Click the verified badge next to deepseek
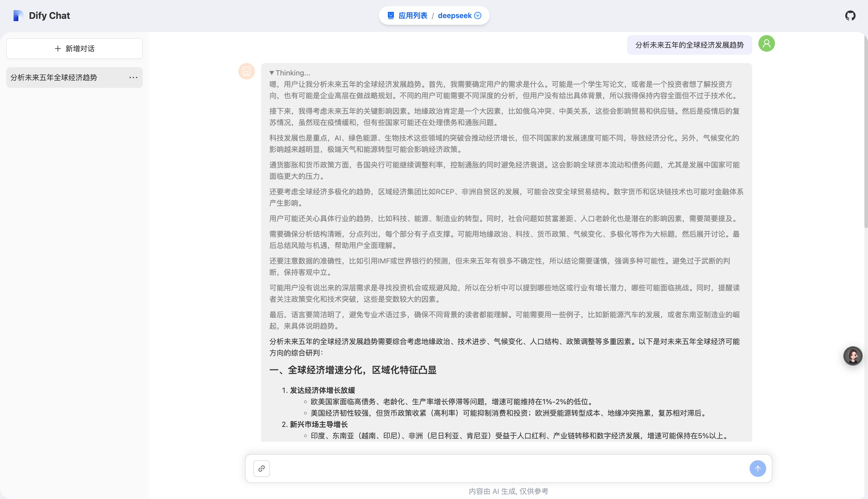The width and height of the screenshot is (868, 499). click(x=478, y=15)
